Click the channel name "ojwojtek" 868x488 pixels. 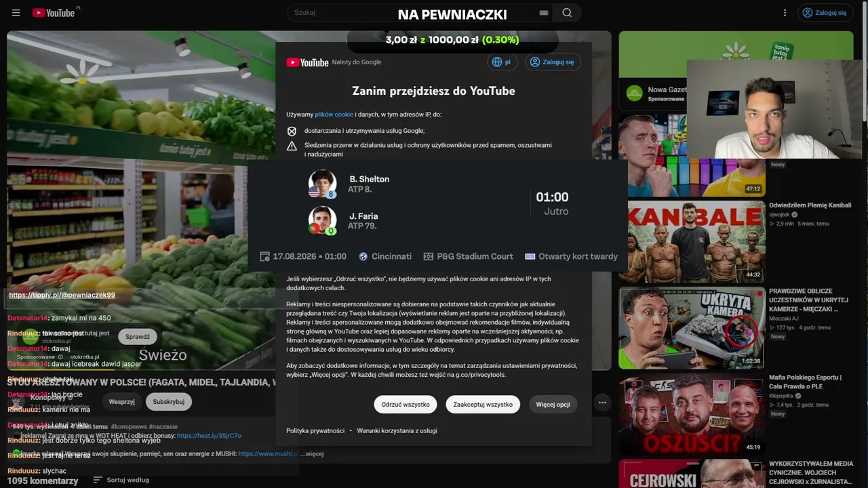point(780,214)
